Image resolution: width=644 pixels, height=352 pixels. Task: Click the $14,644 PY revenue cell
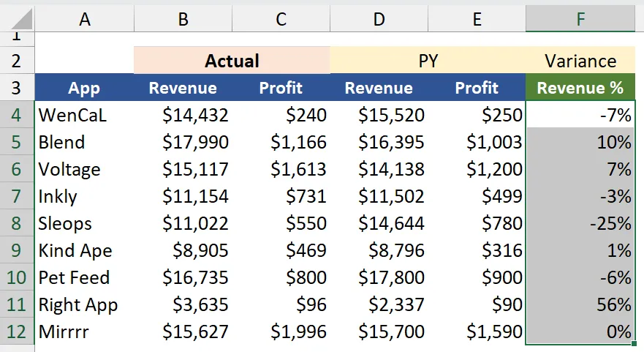(379, 223)
